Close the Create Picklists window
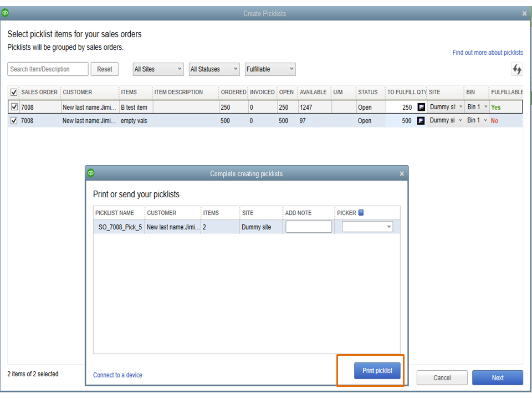 point(525,13)
